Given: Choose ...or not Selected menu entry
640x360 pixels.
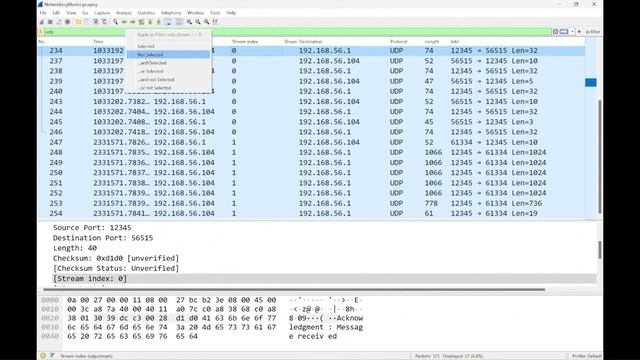Looking at the screenshot, I should (x=169, y=88).
